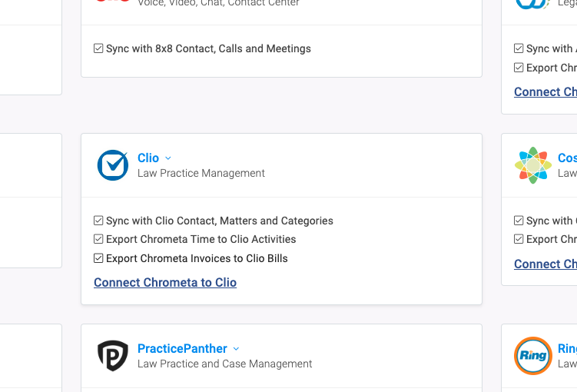Toggle Export Chrometa Time to Clio Activities
The height and width of the screenshot is (392, 577).
click(x=98, y=239)
